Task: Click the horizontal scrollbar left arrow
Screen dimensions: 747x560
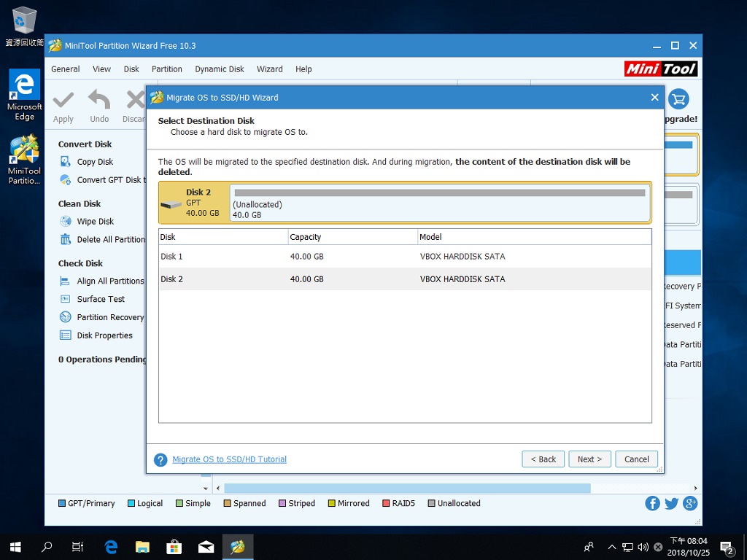Action: pos(218,488)
